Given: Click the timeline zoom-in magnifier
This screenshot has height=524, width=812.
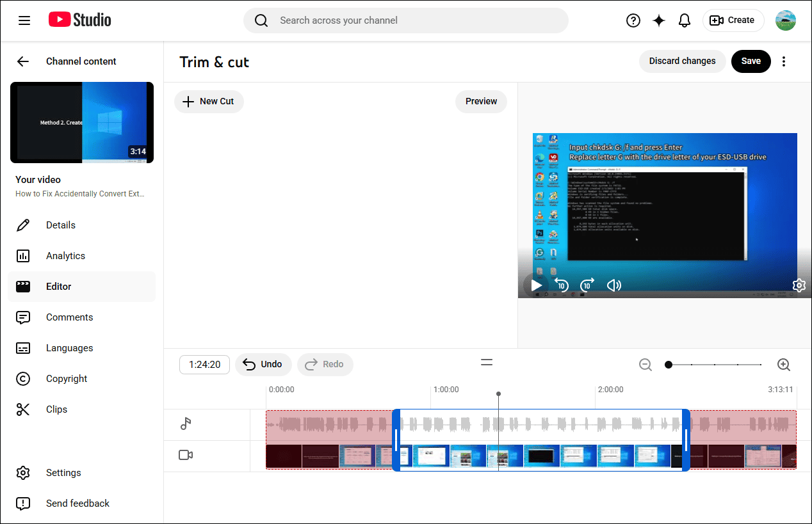Looking at the screenshot, I should pos(784,364).
